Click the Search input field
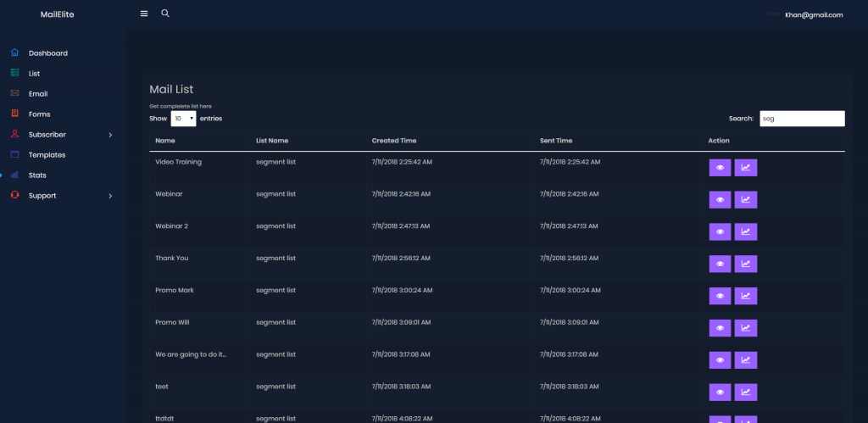Image resolution: width=868 pixels, height=423 pixels. point(801,119)
